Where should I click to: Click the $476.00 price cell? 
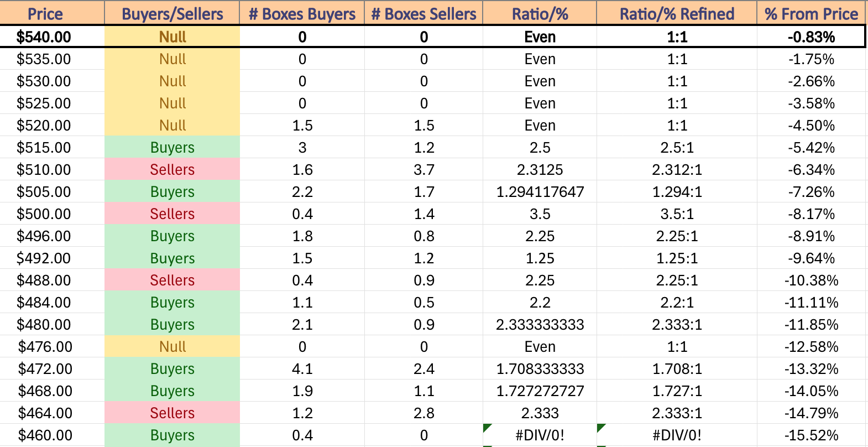pyautogui.click(x=52, y=346)
